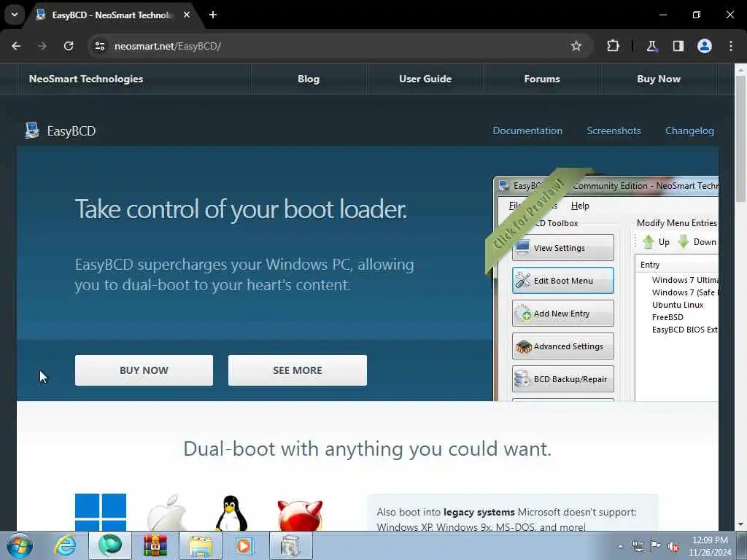
Task: Open Windows Explorer folder on taskbar
Action: click(201, 545)
